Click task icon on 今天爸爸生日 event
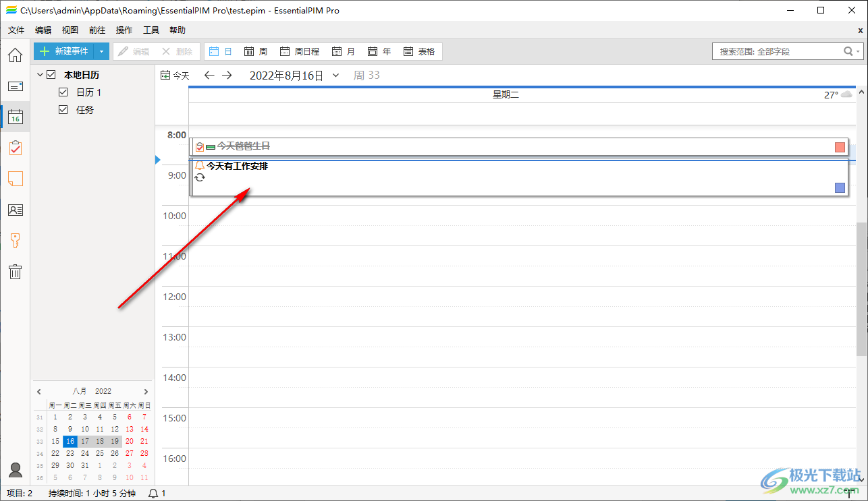Viewport: 868px width, 501px height. click(x=200, y=146)
